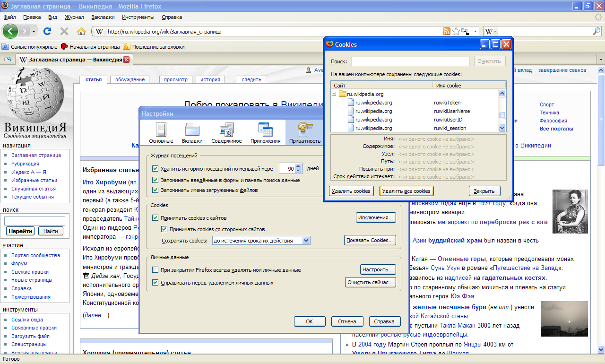Screen dimensions: 605x364
Task: Uncheck Принимать cookies с сайтов
Action: [x=156, y=218]
